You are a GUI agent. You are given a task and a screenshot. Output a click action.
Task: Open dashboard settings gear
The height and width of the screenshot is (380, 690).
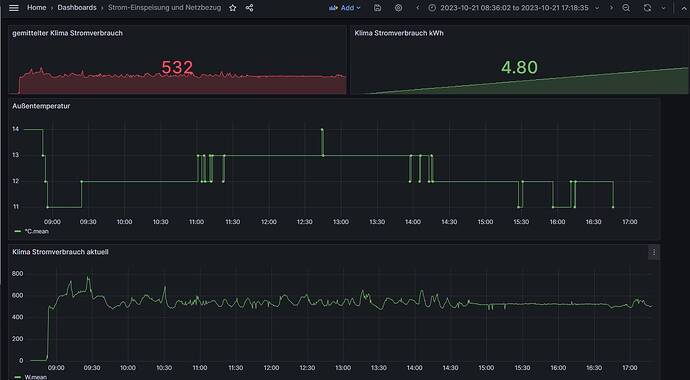point(398,8)
